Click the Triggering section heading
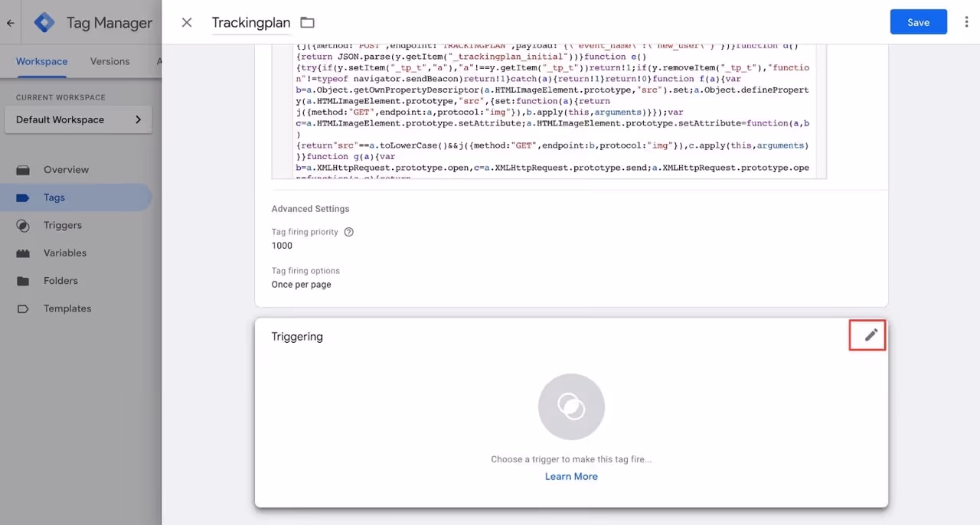This screenshot has width=980, height=525. click(297, 337)
